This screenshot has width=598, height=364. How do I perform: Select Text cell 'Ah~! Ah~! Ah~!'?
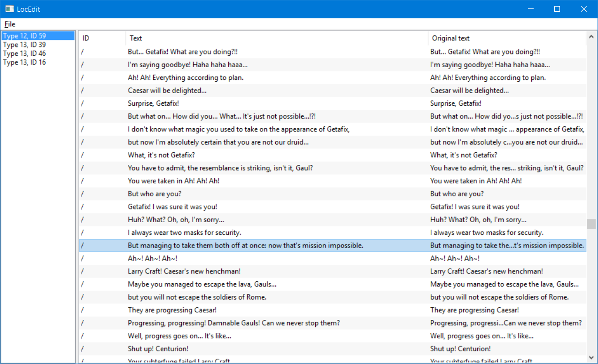[153, 258]
